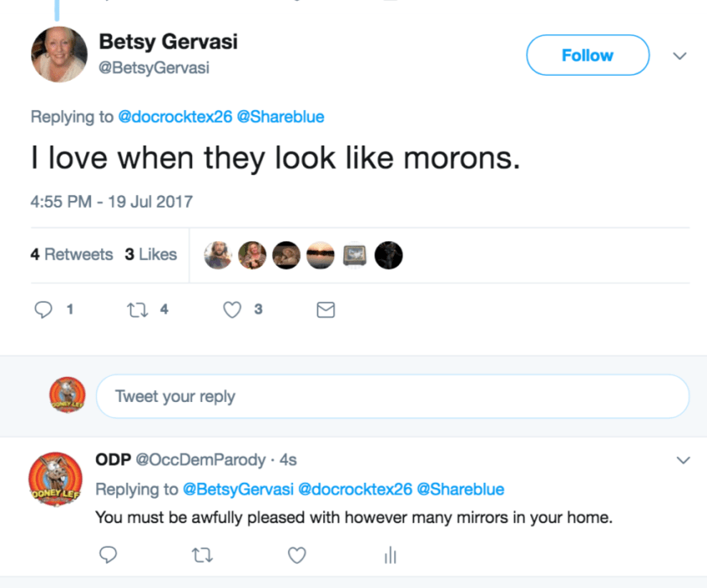The image size is (707, 588).
Task: Expand options chevron beside Follow button
Action: tap(679, 56)
